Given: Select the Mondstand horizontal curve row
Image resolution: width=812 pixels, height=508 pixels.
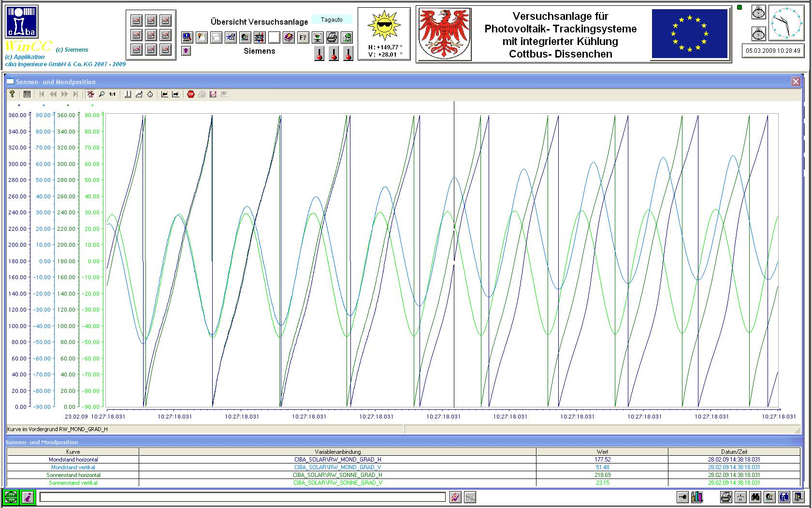Looking at the screenshot, I should (73, 460).
